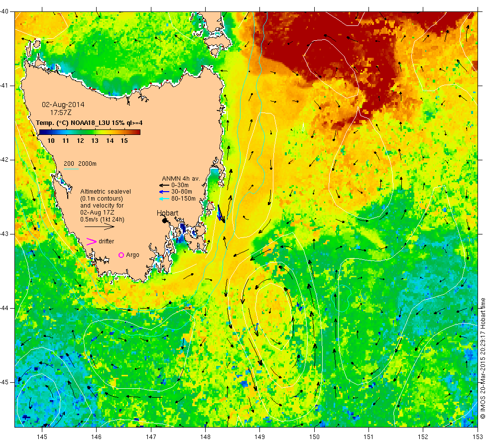Click the black Hobart location marker dot
This screenshot has width=488, height=448.
coord(165,221)
